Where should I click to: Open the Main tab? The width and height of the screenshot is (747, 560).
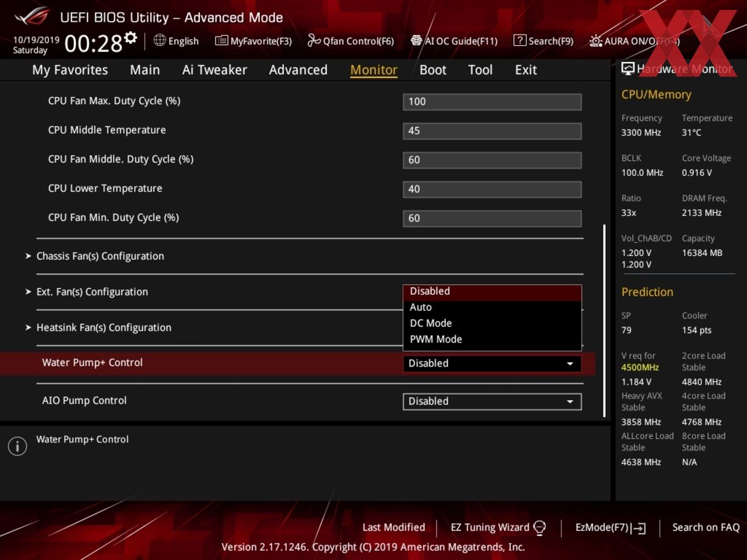coord(145,70)
